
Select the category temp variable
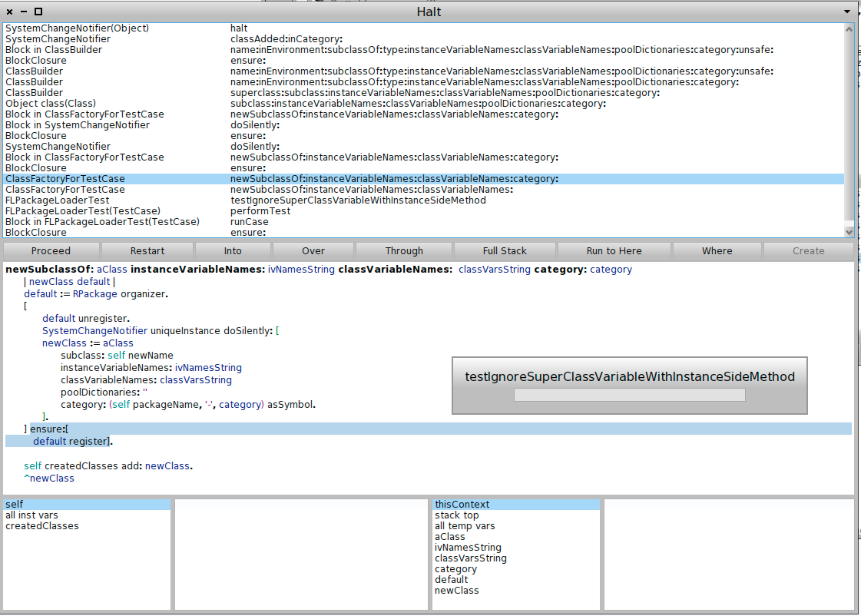pyautogui.click(x=516, y=569)
